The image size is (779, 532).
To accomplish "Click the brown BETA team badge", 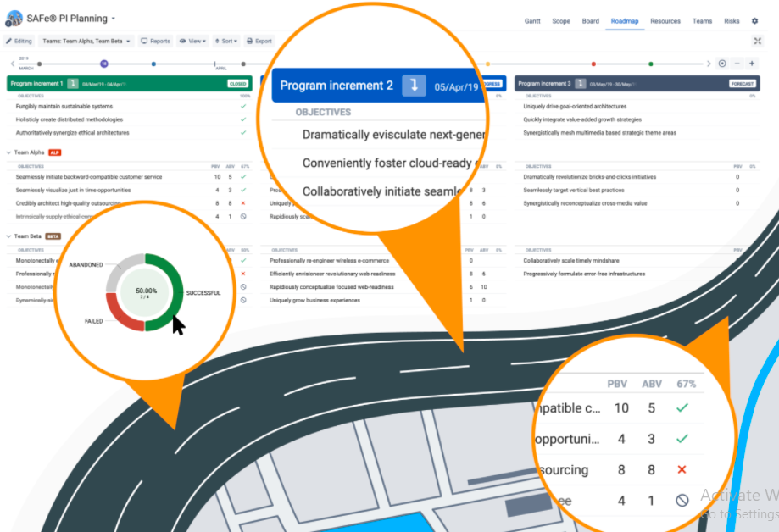I will (x=53, y=236).
